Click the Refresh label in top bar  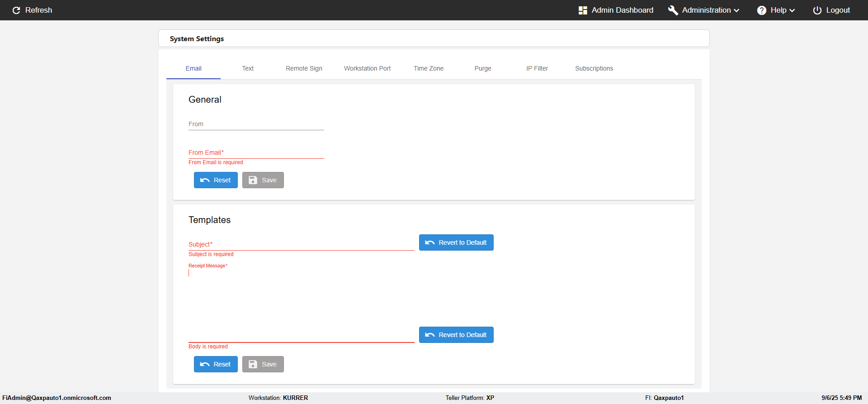[39, 10]
